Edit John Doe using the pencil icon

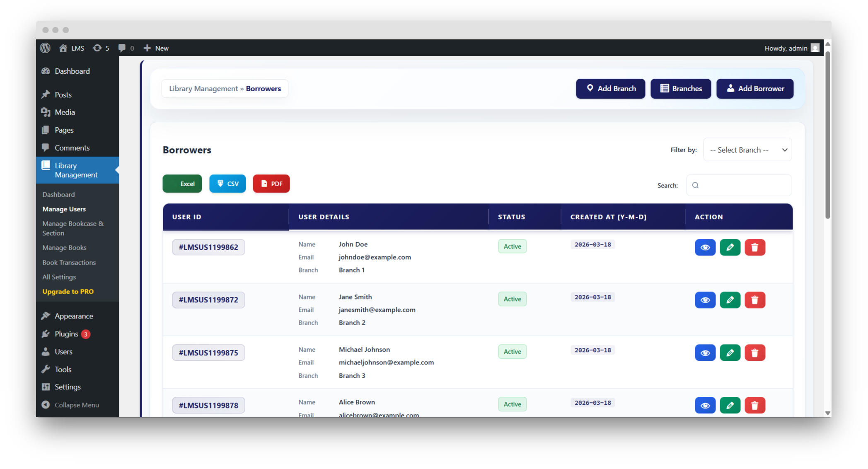730,248
